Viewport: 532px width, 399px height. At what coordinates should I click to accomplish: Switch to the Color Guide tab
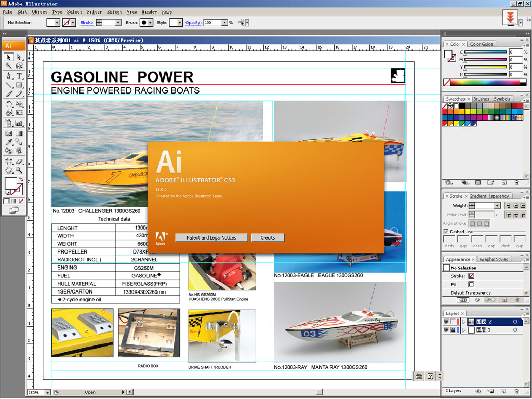tap(482, 44)
